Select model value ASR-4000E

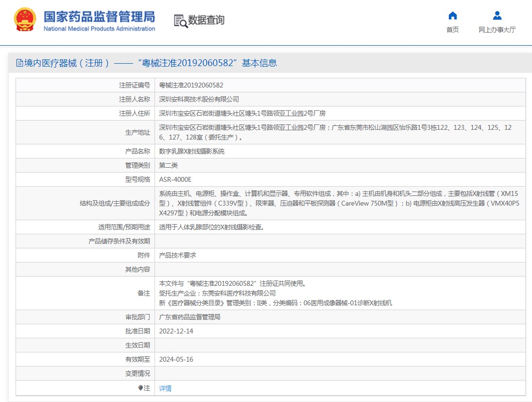tap(175, 179)
